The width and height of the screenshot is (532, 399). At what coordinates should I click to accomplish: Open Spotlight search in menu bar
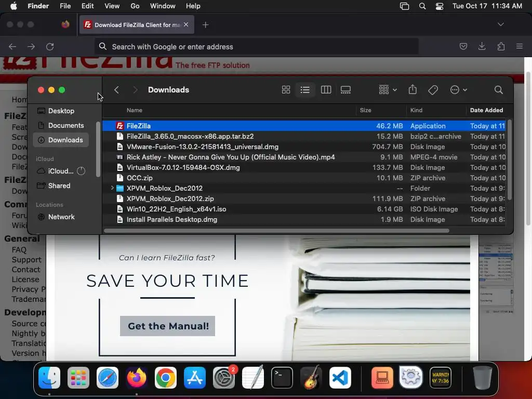[422, 6]
